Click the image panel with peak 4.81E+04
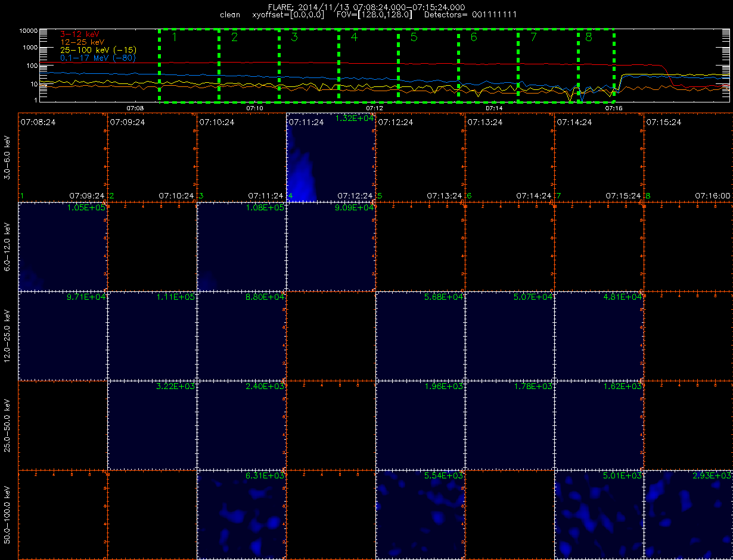This screenshot has height=560, width=733. (x=599, y=336)
